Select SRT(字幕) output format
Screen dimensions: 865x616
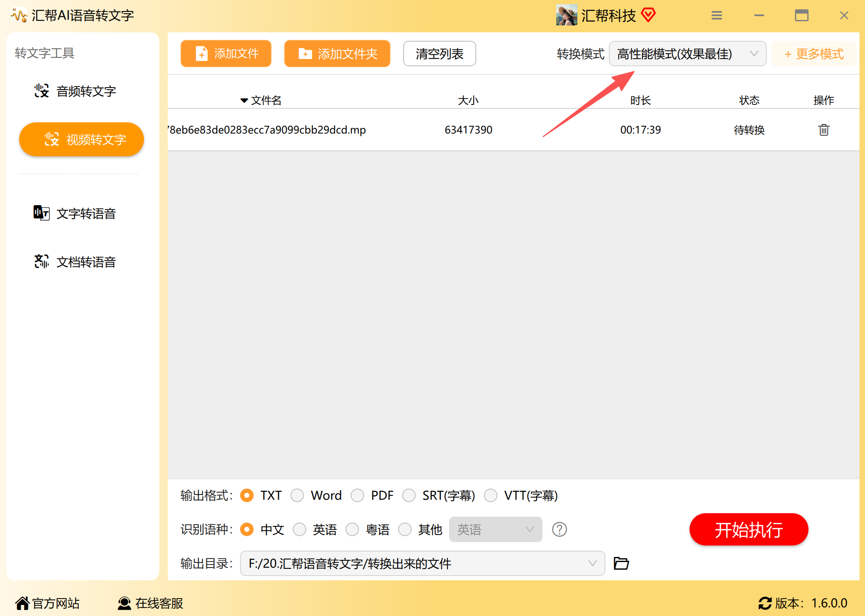click(x=439, y=495)
